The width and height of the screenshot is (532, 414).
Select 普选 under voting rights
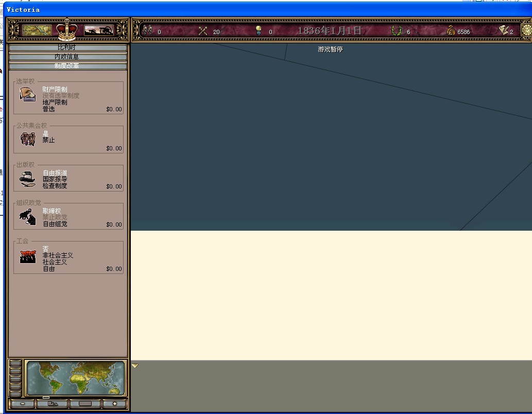coord(48,109)
